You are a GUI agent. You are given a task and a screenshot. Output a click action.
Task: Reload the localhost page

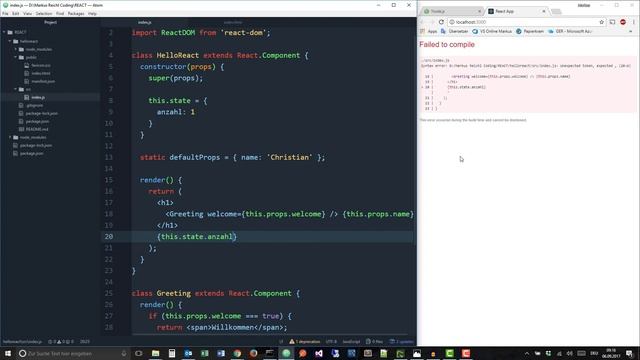coord(441,22)
